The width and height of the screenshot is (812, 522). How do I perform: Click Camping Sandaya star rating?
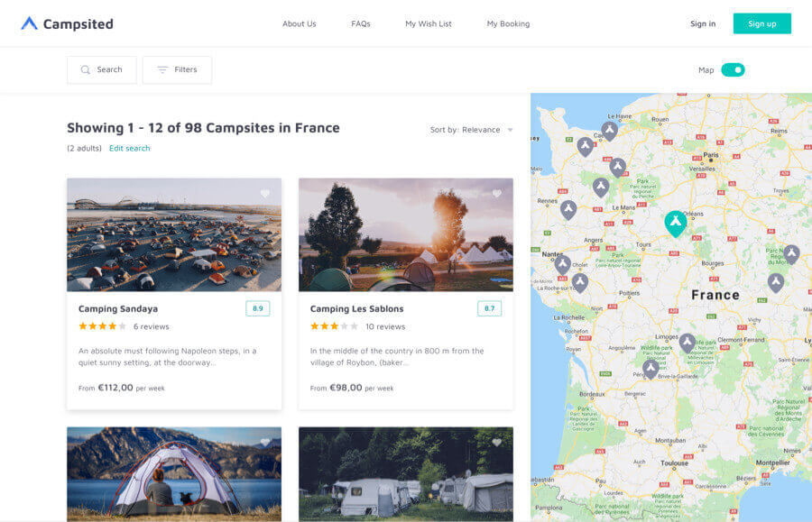[x=102, y=326]
